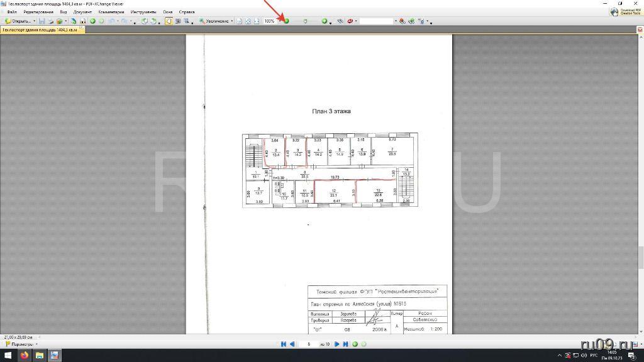
Task: Jump to the last page
Action: point(345,344)
